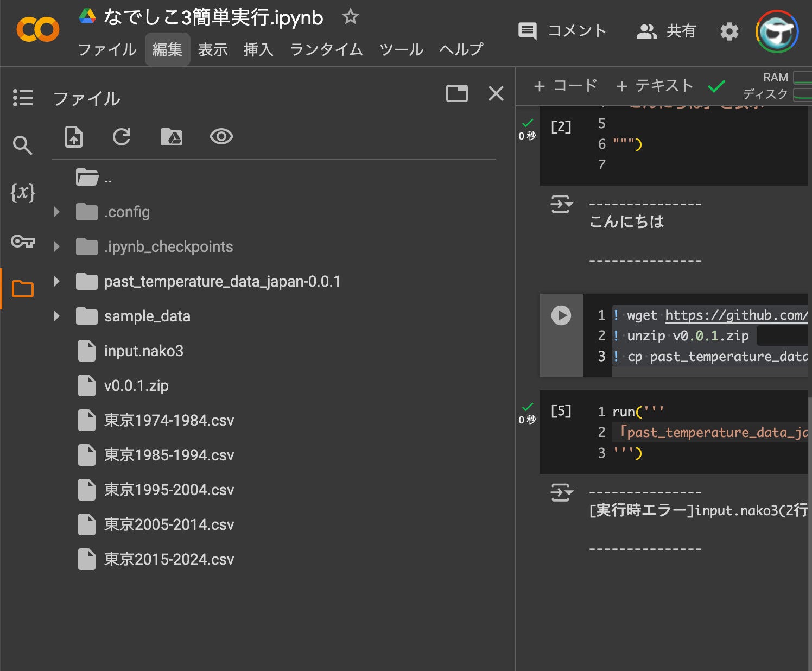Click the comment icon button
The height and width of the screenshot is (671, 812).
[528, 31]
